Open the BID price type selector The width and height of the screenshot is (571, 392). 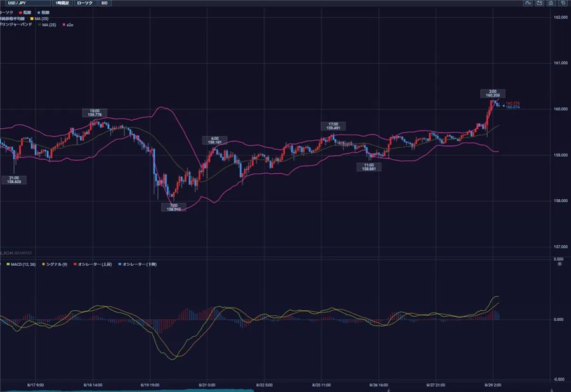pyautogui.click(x=105, y=3)
